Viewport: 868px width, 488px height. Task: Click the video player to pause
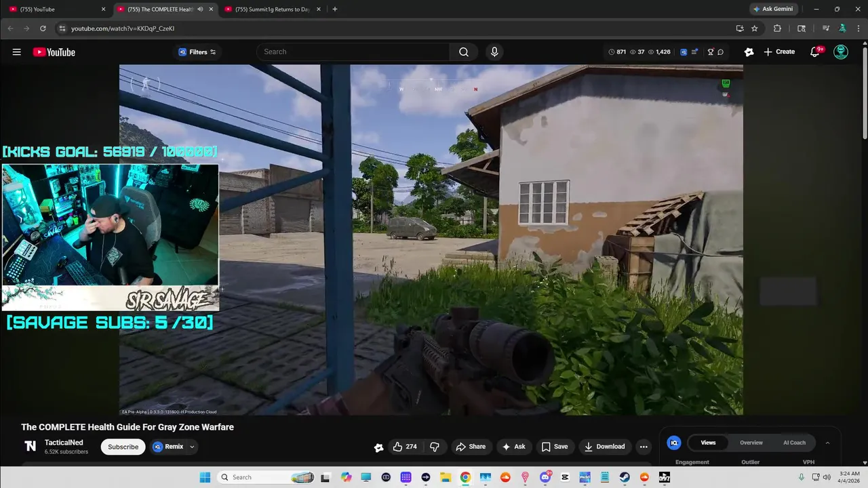click(431, 240)
